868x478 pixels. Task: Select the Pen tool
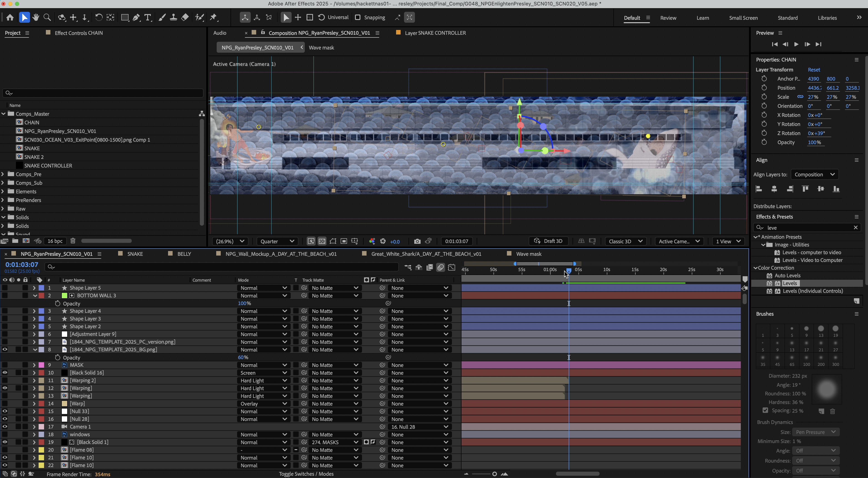(136, 17)
